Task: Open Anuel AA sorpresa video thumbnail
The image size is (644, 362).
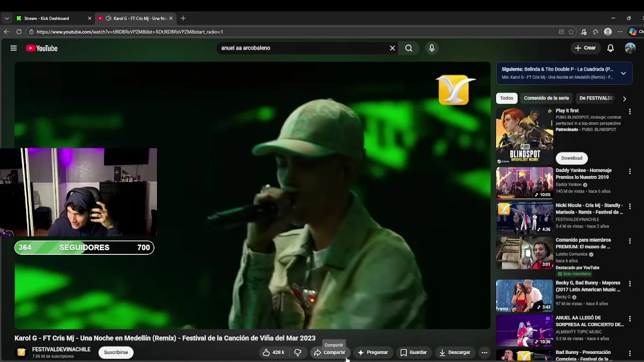Action: pos(524,330)
